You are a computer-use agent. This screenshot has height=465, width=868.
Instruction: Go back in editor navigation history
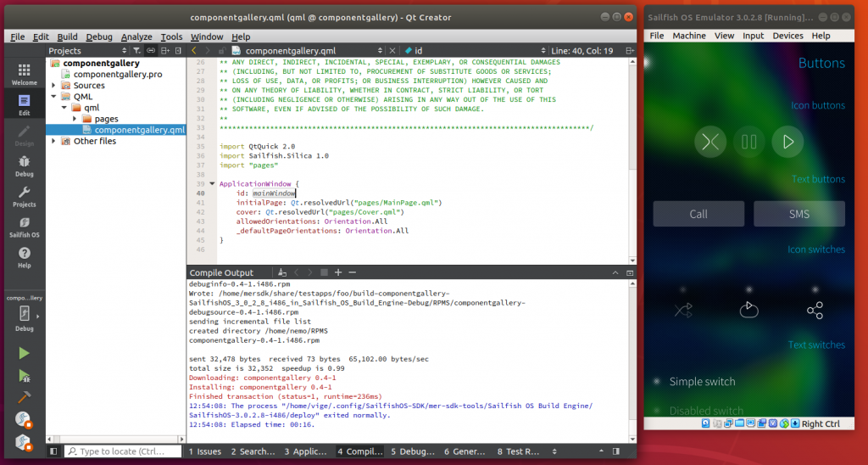point(194,50)
